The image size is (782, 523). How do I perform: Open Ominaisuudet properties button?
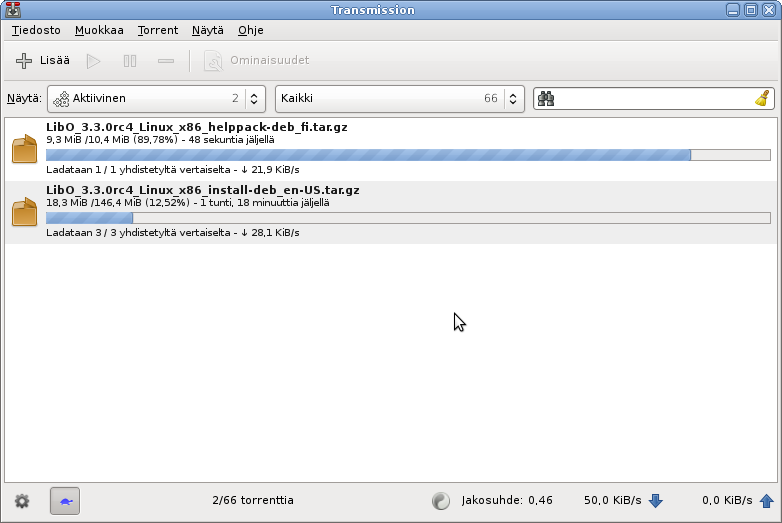pyautogui.click(x=257, y=61)
